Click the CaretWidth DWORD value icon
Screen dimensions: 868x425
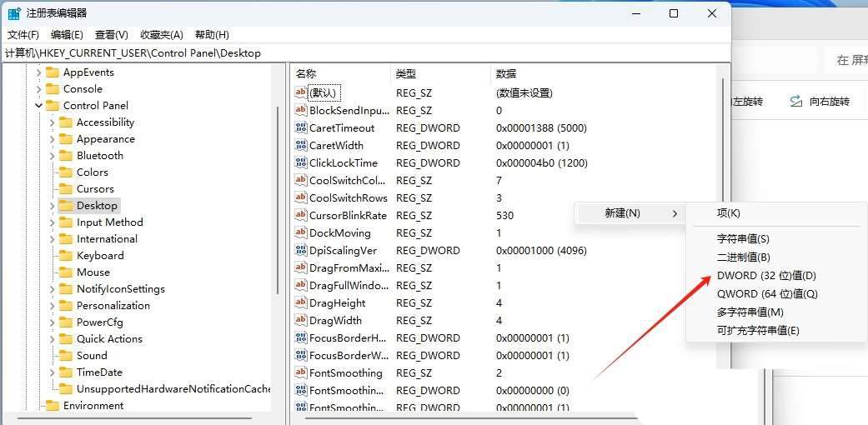click(x=300, y=146)
